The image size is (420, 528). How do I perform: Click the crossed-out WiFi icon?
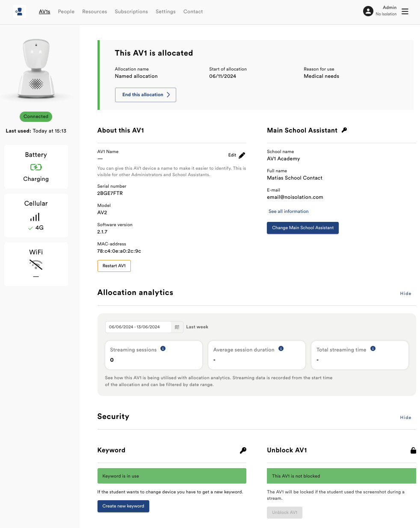coord(36,265)
